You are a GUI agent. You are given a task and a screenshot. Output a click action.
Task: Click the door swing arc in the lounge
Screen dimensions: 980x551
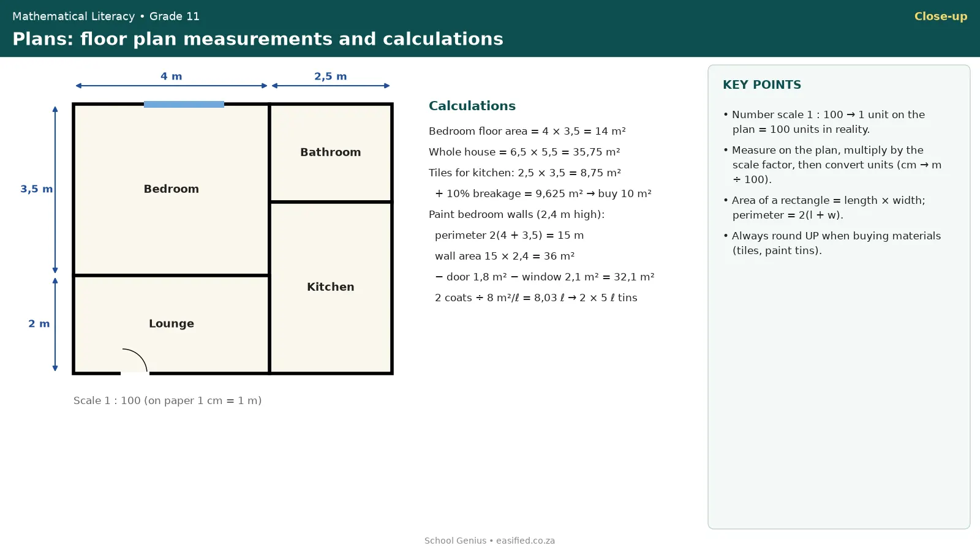click(x=135, y=360)
